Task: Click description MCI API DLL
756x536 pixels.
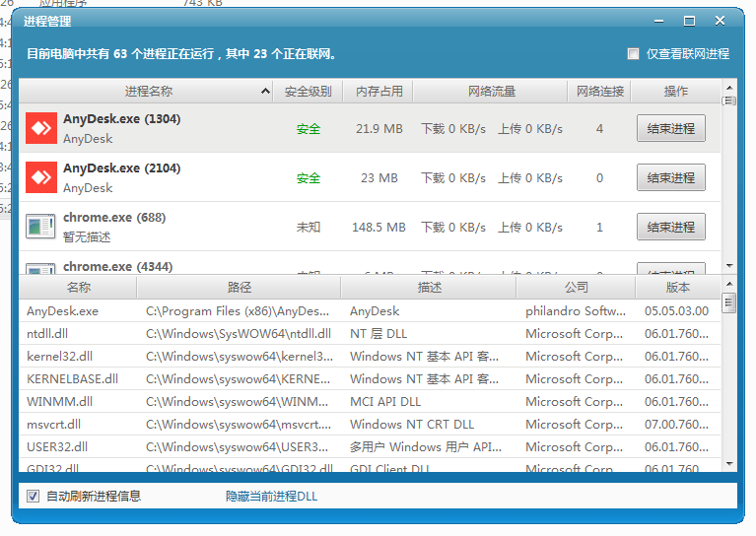Action: pos(385,402)
